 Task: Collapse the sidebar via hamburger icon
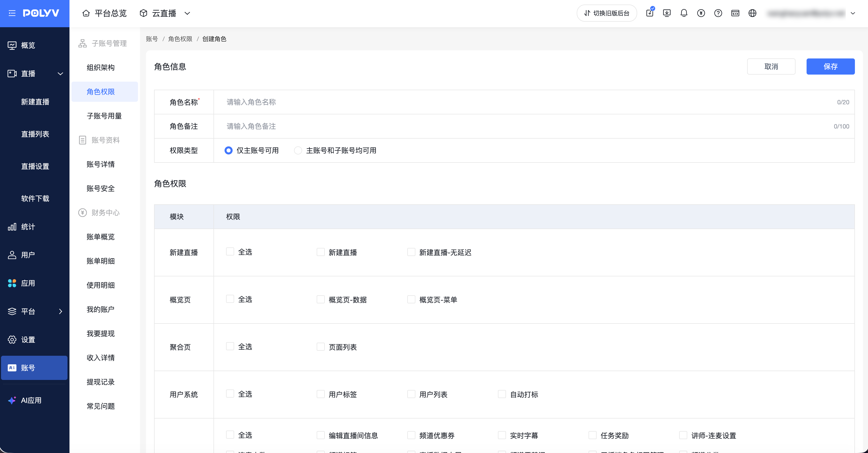12,13
